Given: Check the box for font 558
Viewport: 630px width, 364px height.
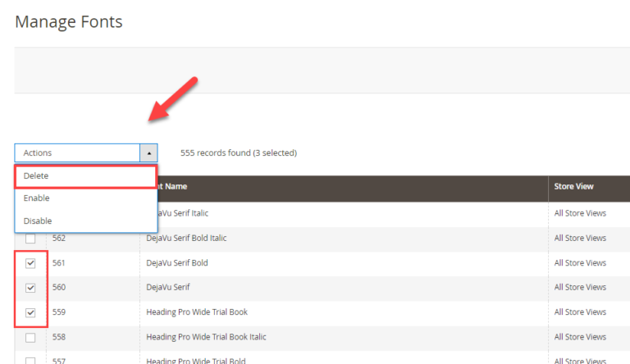Looking at the screenshot, I should pyautogui.click(x=30, y=337).
